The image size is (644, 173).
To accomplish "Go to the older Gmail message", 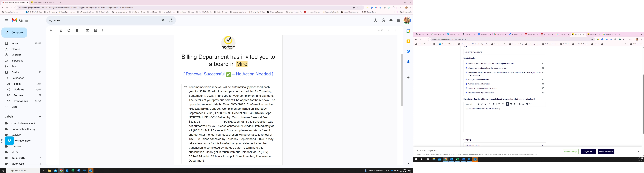I will 396,31.
